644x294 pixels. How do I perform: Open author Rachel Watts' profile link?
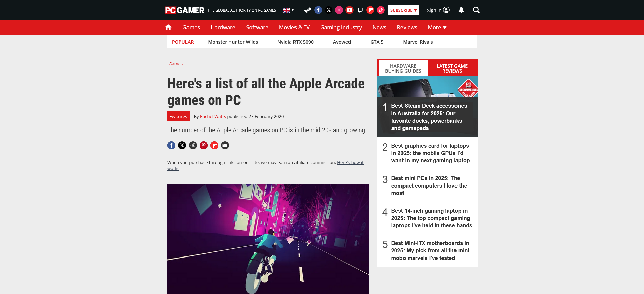(x=213, y=116)
